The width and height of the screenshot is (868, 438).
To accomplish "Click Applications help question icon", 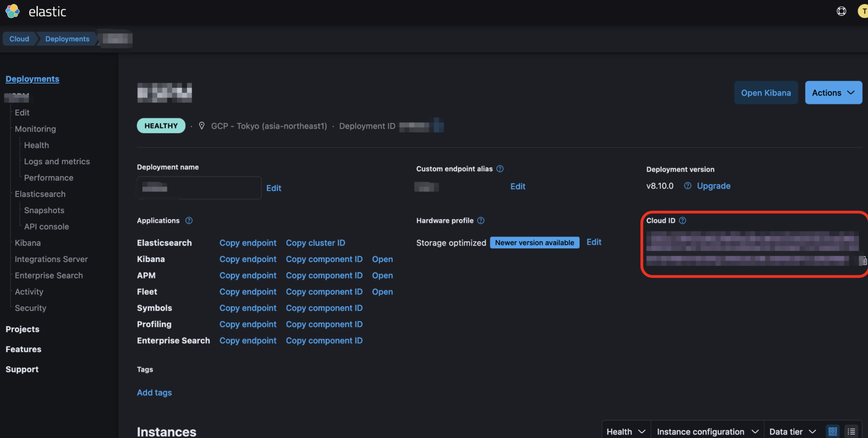I will pos(189,220).
